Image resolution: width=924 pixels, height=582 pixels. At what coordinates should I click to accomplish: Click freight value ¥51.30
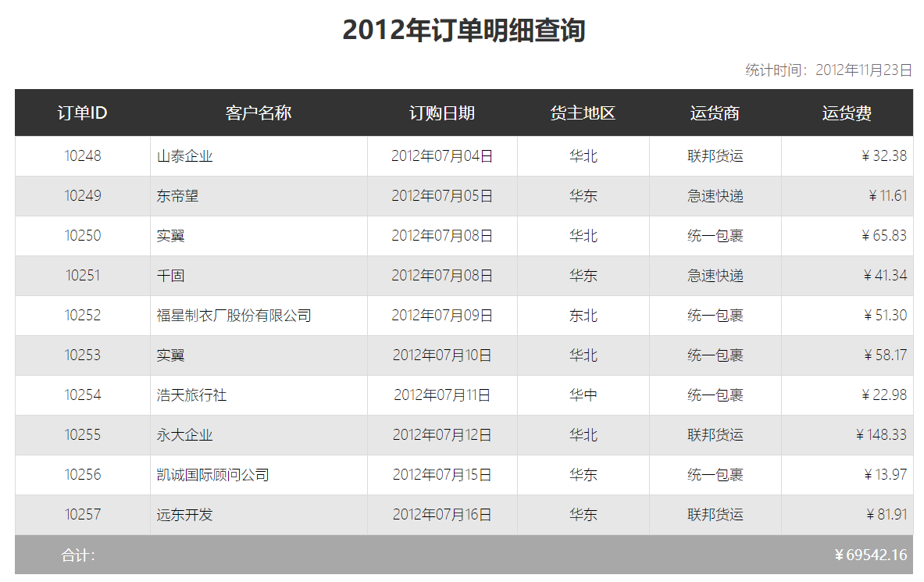point(885,315)
